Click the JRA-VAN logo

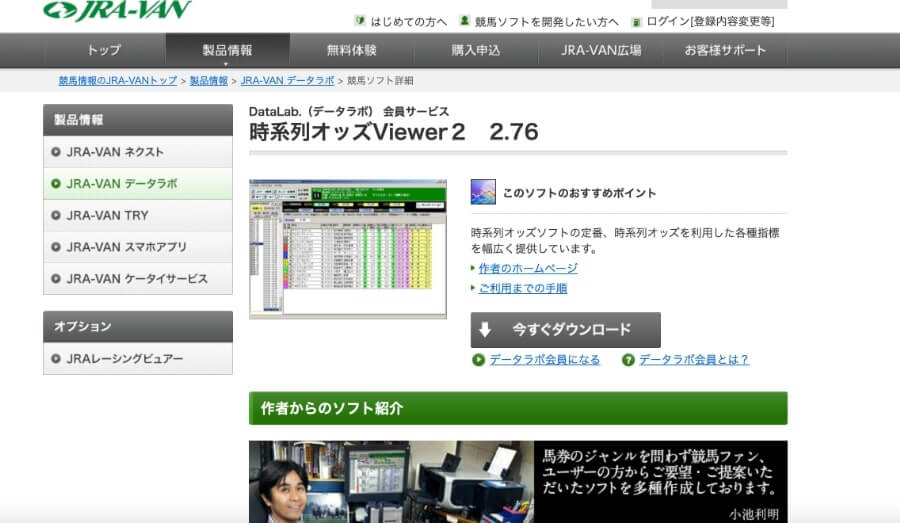[117, 9]
